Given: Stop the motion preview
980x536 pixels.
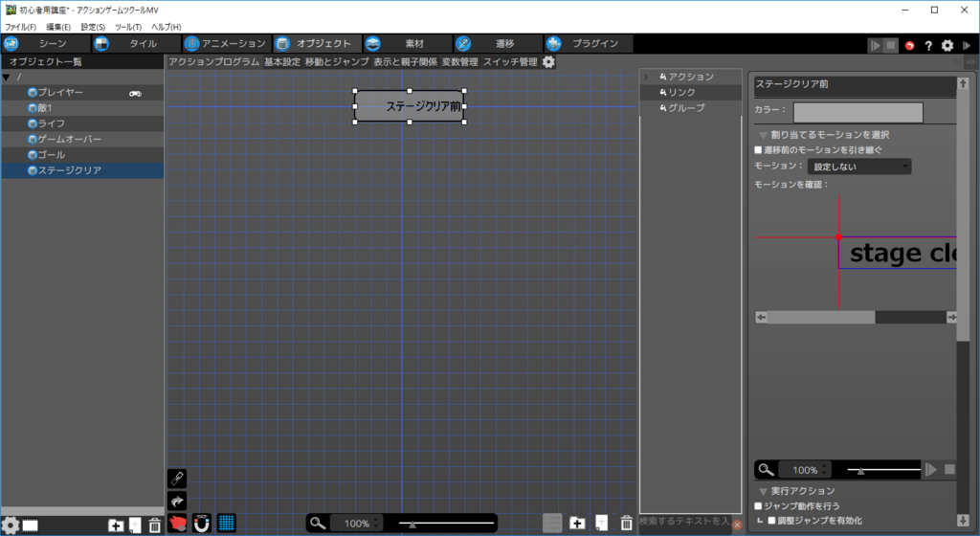Looking at the screenshot, I should pos(949,470).
